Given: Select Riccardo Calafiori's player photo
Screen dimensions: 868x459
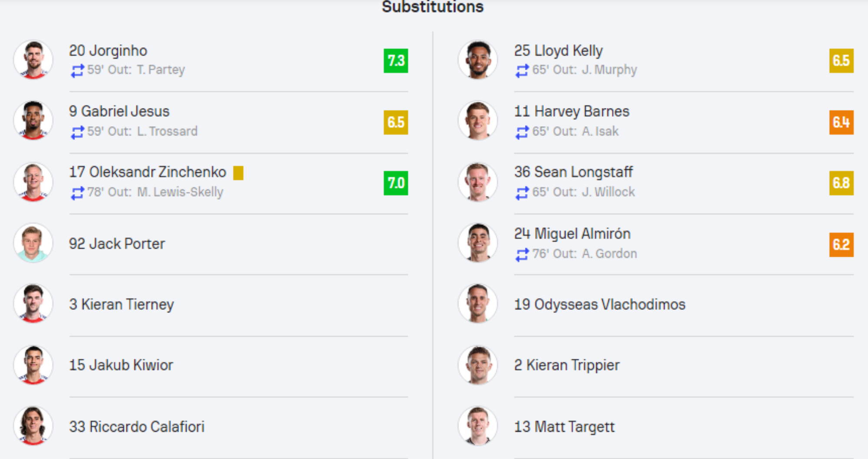Looking at the screenshot, I should tap(33, 426).
